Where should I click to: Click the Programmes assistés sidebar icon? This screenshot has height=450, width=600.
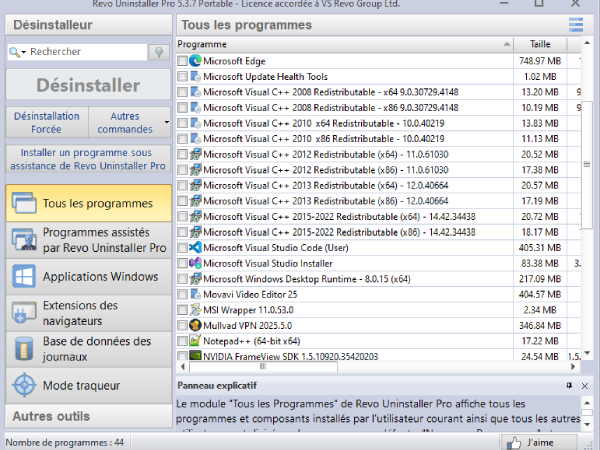coord(24,240)
